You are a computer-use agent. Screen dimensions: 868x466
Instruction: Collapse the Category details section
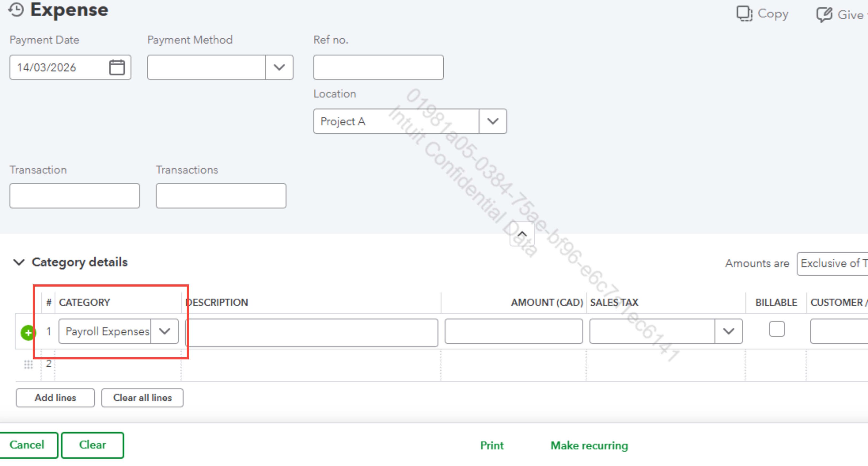pos(19,262)
